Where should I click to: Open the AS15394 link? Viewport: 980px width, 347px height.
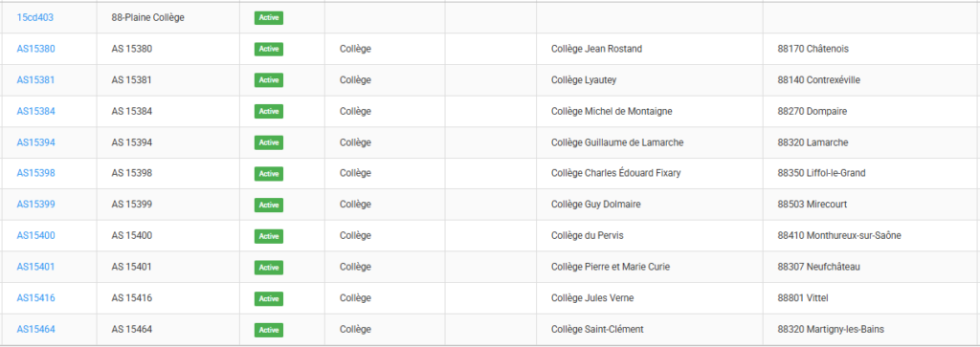[x=35, y=142]
